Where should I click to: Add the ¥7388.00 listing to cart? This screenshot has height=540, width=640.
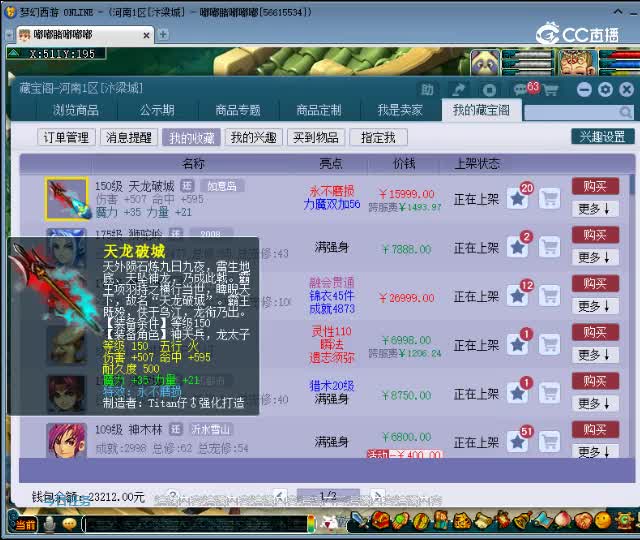(x=550, y=247)
